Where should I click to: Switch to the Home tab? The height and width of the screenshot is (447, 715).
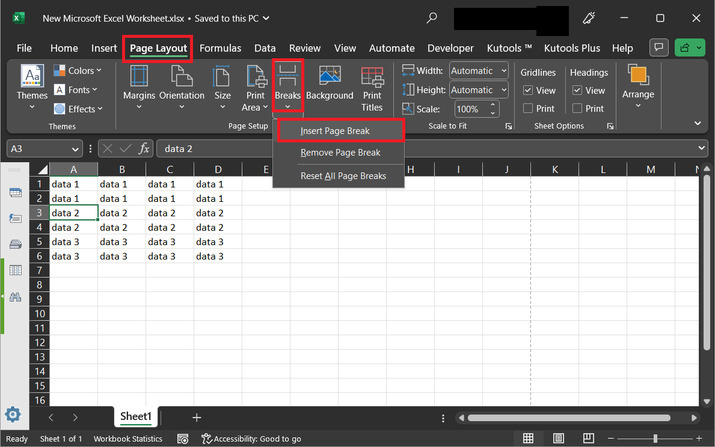[64, 48]
